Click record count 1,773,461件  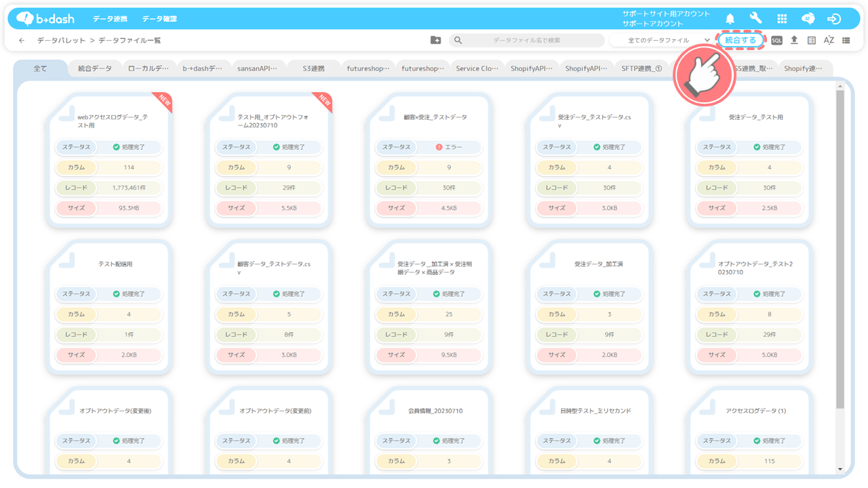pyautogui.click(x=129, y=188)
